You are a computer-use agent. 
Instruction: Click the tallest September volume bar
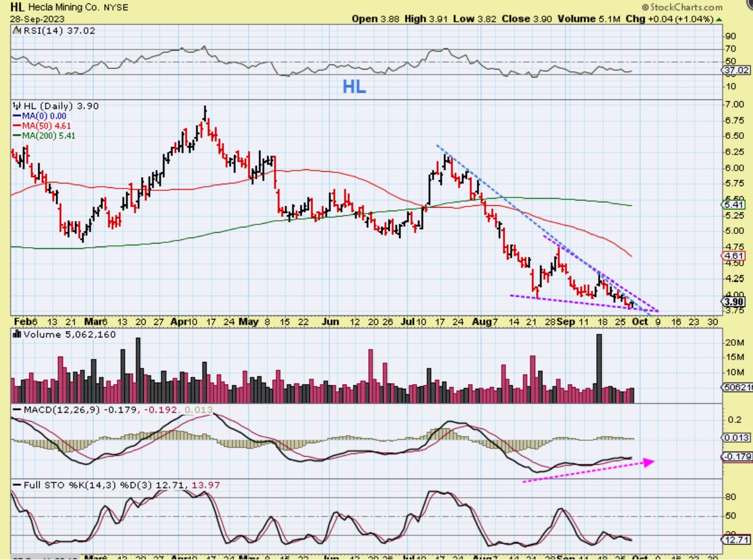(599, 368)
